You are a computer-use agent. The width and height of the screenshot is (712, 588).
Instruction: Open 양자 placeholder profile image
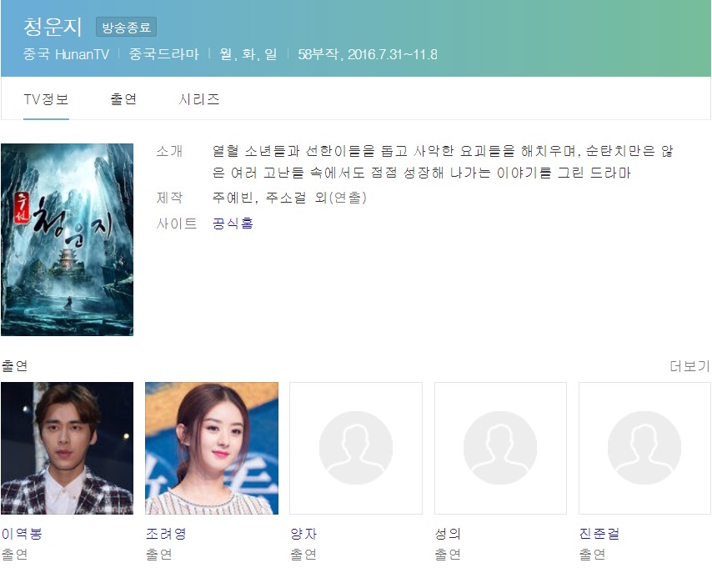tap(356, 448)
